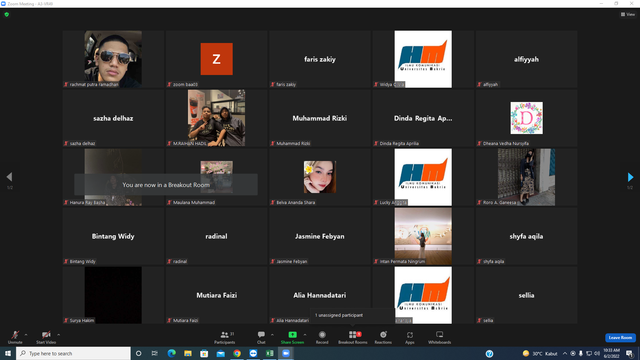This screenshot has width=640, height=360.
Task: Click the Dinda Regita Ap... participant tile
Action: (x=423, y=118)
